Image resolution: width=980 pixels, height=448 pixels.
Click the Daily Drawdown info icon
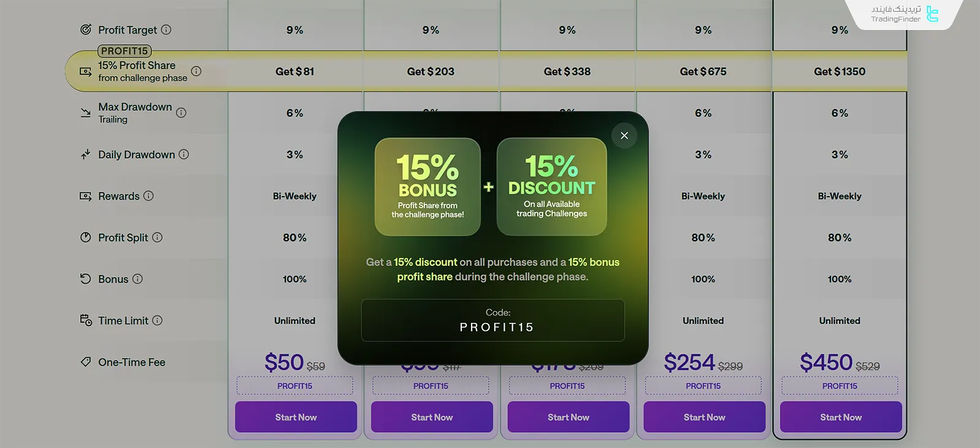pos(184,154)
